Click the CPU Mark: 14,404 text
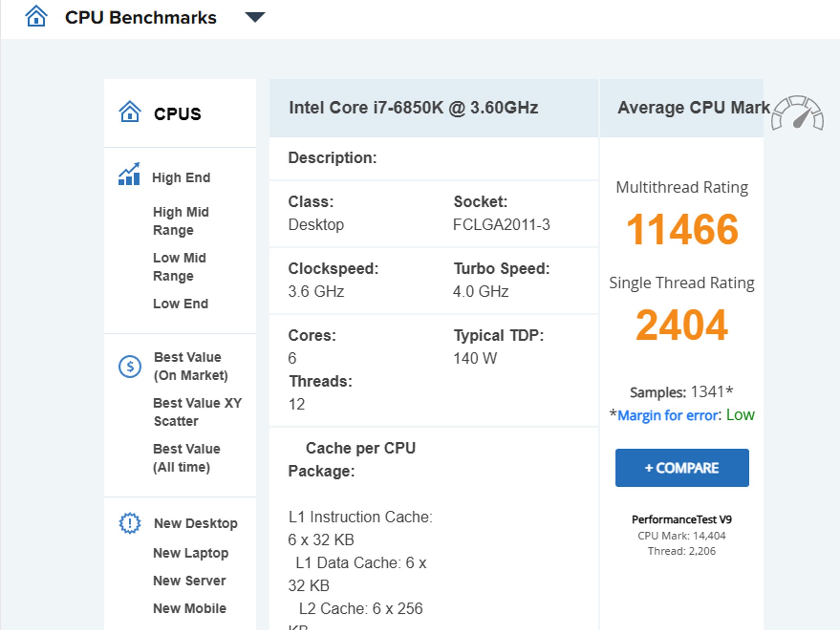 pos(682,536)
